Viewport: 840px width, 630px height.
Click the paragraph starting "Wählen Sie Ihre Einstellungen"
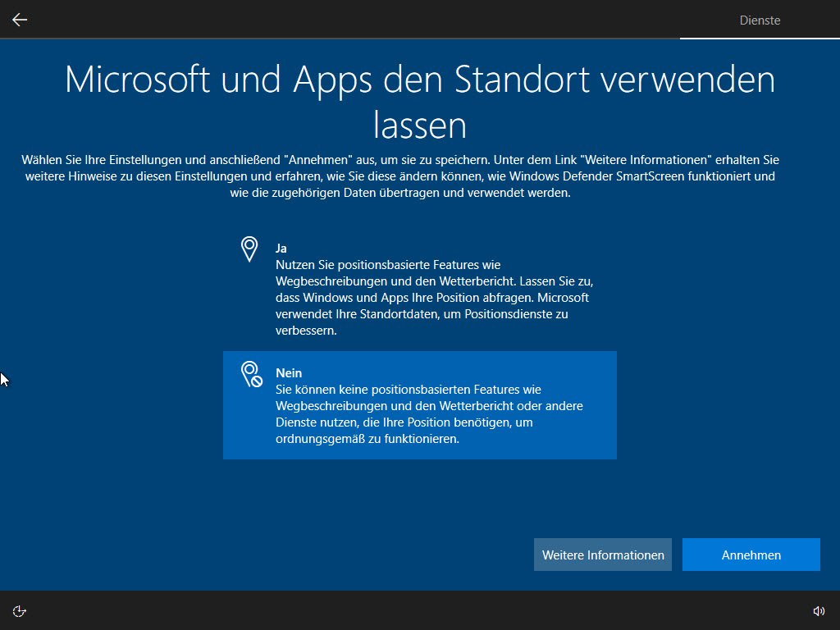pyautogui.click(x=400, y=176)
